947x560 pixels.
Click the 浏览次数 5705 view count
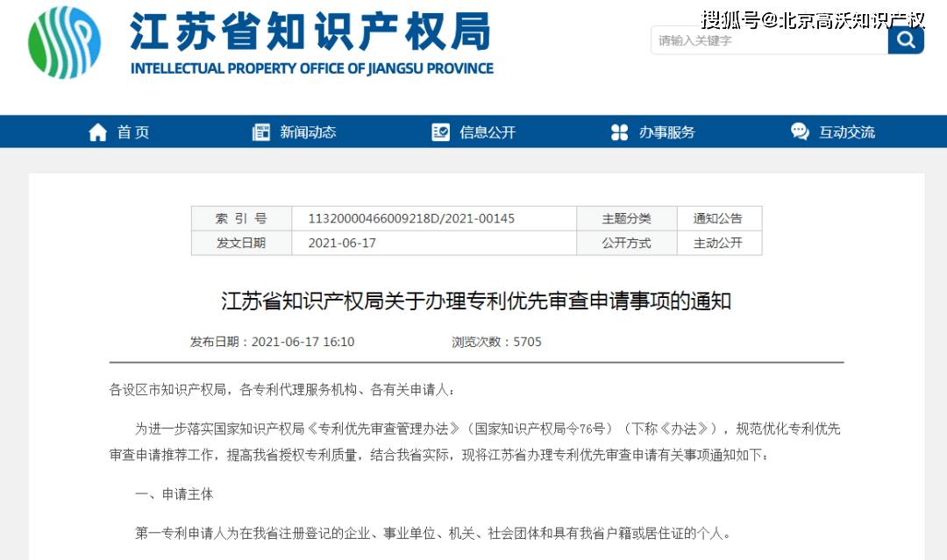tap(496, 342)
